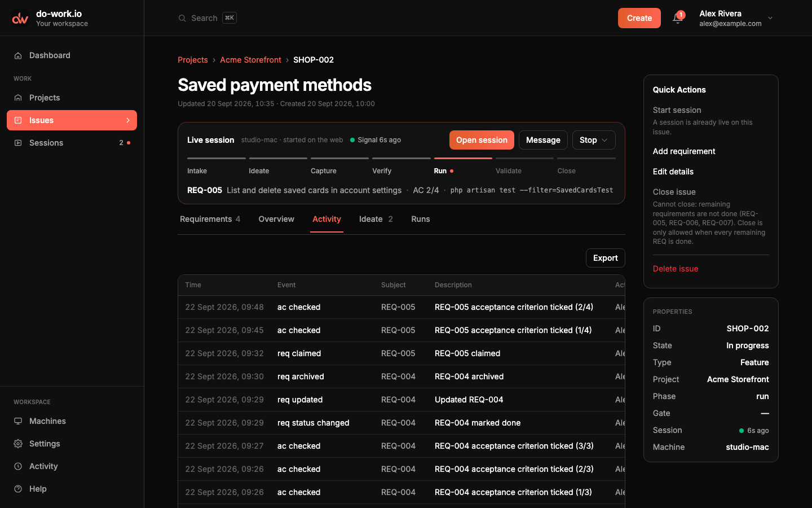Click the 'REQ-005 claimed' description cell
The image size is (812, 508).
(467, 353)
